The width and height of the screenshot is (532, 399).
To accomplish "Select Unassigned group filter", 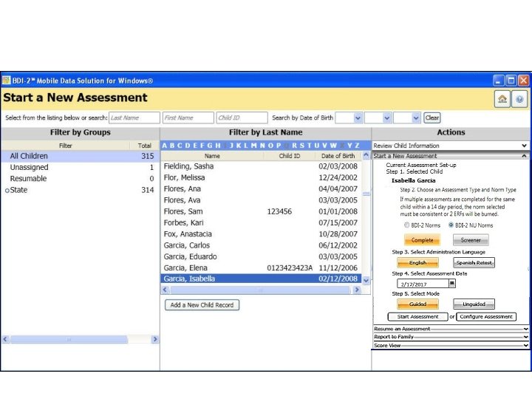I will pos(81,167).
